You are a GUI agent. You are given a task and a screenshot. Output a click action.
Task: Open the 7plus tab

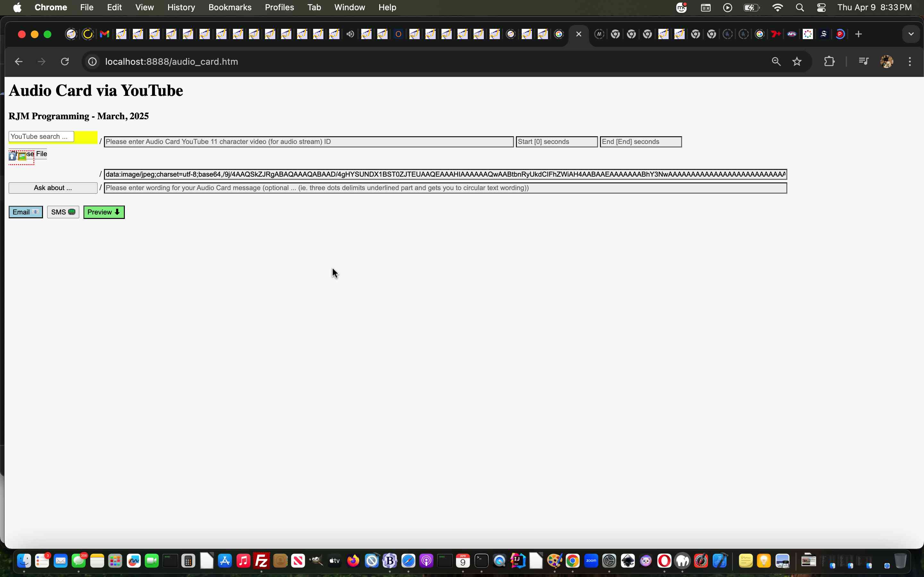[x=775, y=34]
